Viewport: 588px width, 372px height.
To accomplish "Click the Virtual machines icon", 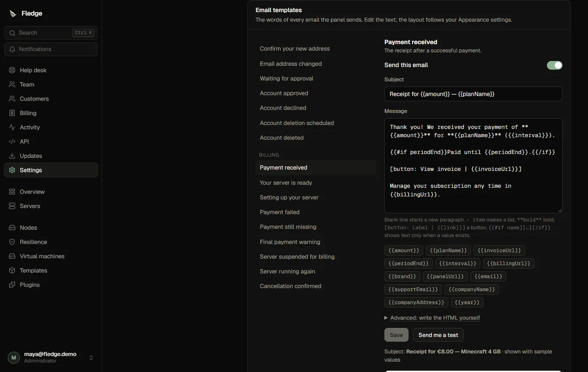I will pyautogui.click(x=12, y=256).
